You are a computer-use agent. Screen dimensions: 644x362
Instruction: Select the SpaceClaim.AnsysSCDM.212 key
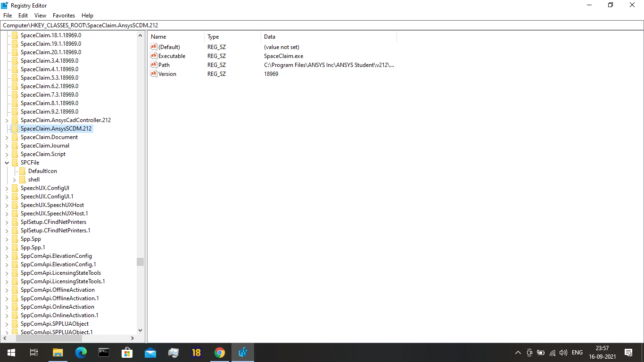click(56, 129)
